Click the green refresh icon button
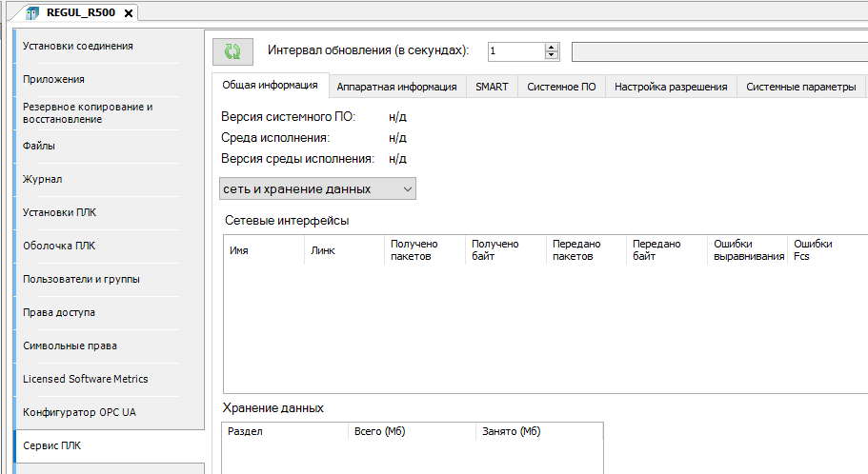The height and width of the screenshot is (474, 868). point(232,50)
